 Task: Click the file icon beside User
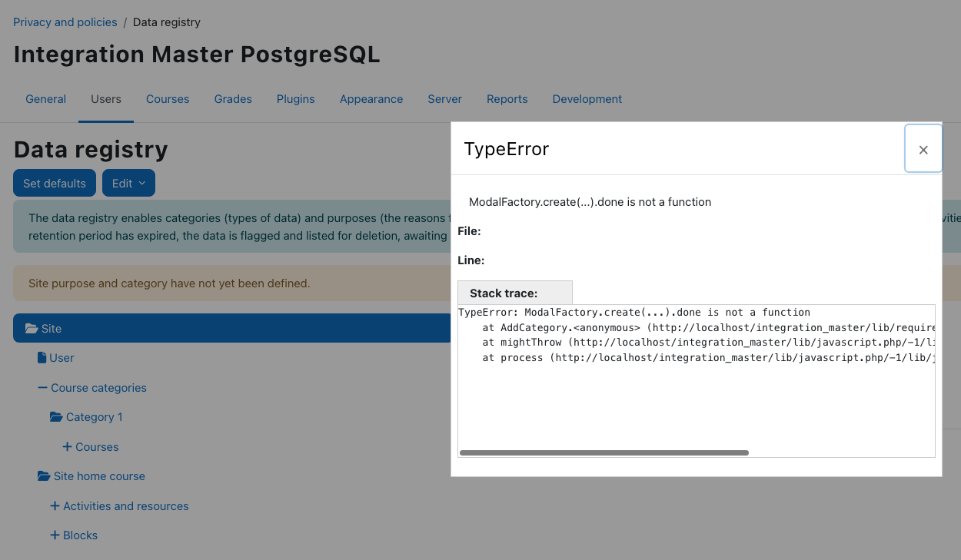[42, 358]
